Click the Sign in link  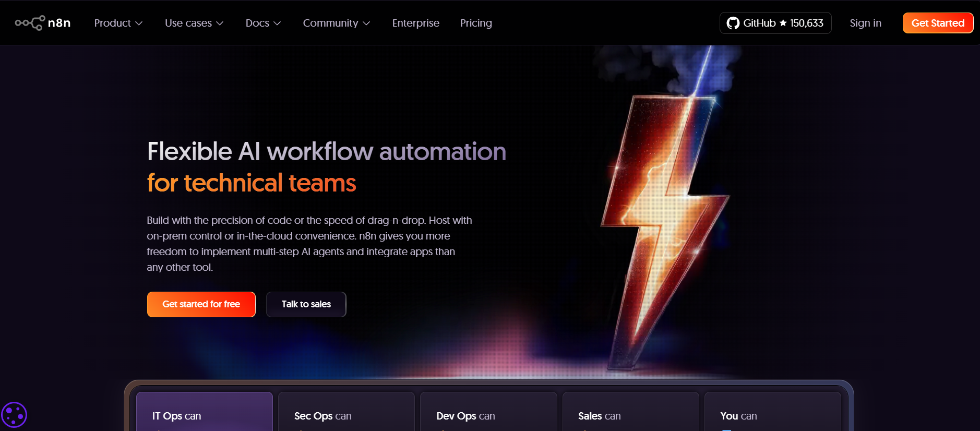865,23
